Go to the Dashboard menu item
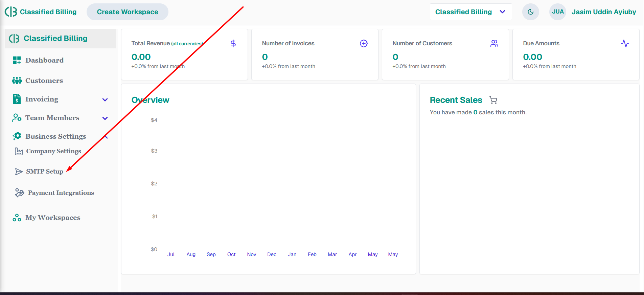The width and height of the screenshot is (644, 295). click(44, 60)
